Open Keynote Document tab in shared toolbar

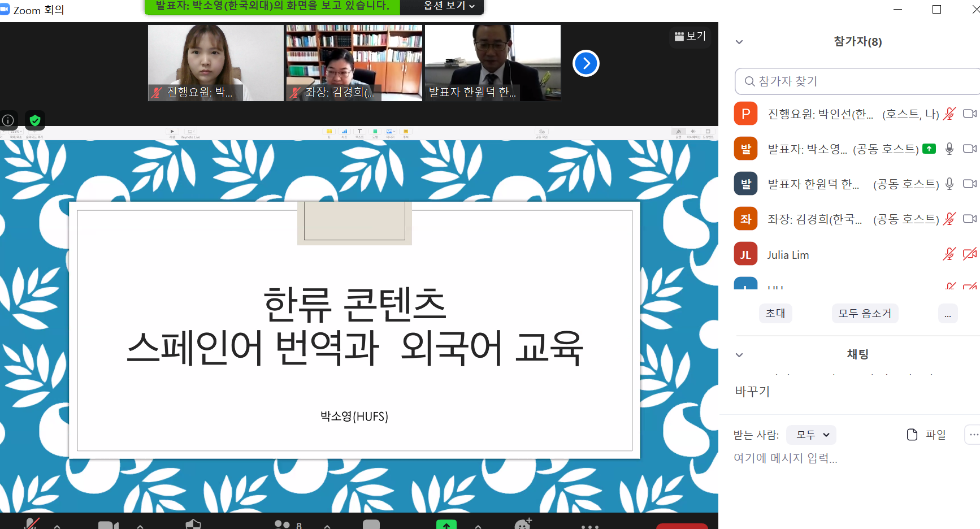(x=708, y=132)
